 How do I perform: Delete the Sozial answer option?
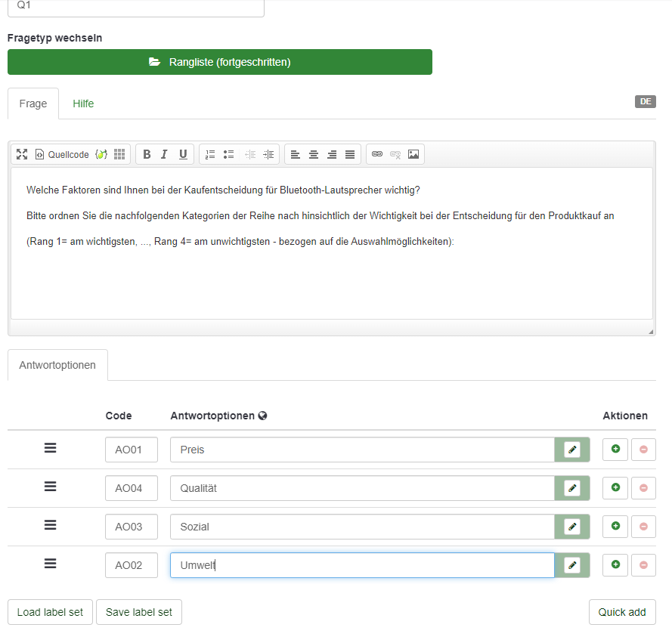point(643,527)
